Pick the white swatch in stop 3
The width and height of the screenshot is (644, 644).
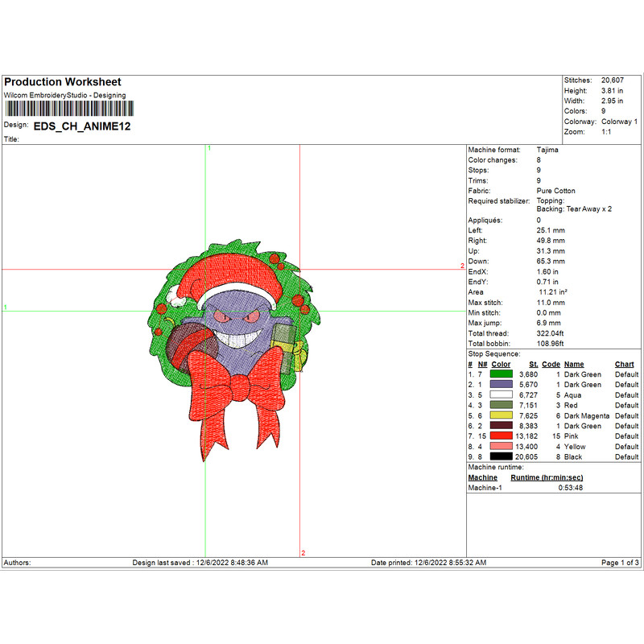[501, 395]
